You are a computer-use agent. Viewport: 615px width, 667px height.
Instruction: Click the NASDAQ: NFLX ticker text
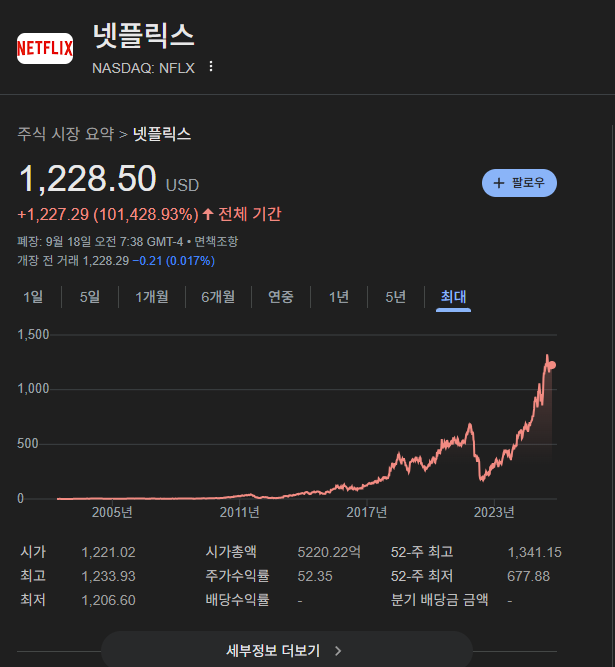pos(144,68)
